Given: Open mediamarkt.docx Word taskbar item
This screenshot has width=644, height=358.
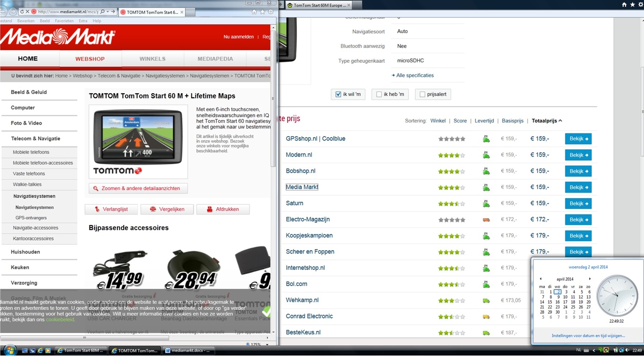Looking at the screenshot, I should [188, 350].
